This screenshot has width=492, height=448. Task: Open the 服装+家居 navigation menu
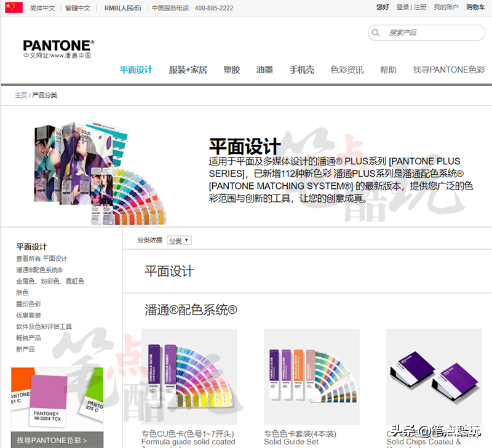point(188,70)
